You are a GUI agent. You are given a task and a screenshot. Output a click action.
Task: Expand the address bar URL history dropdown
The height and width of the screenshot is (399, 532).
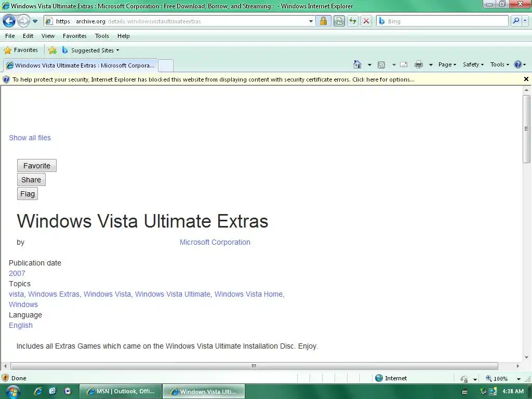click(311, 21)
